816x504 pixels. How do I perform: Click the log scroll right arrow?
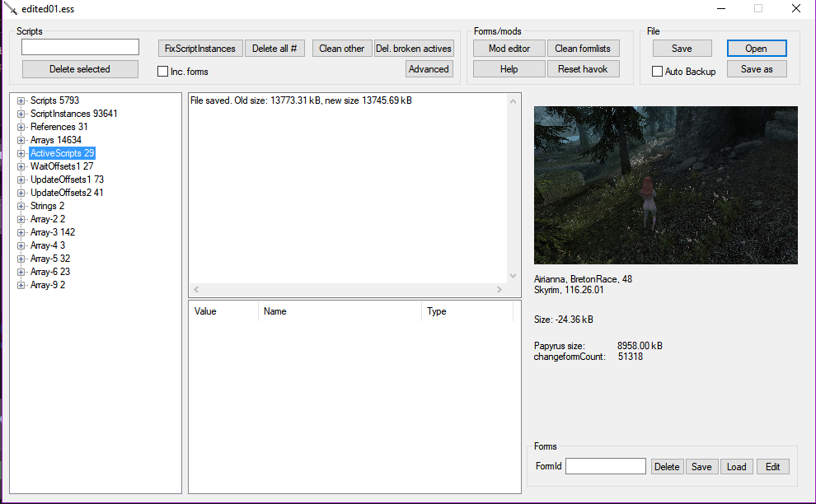[x=499, y=290]
